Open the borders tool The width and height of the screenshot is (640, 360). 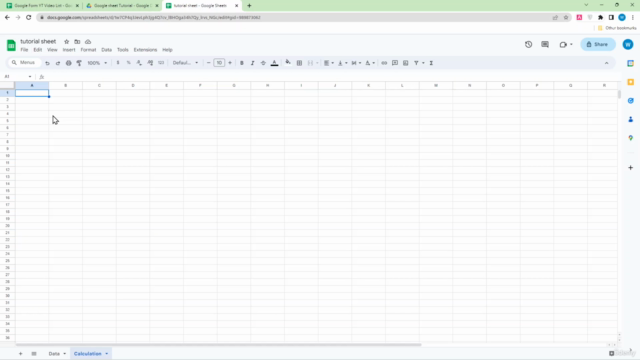299,63
